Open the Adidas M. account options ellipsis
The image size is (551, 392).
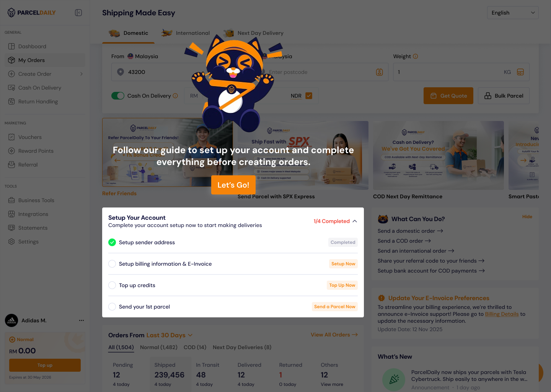point(82,320)
